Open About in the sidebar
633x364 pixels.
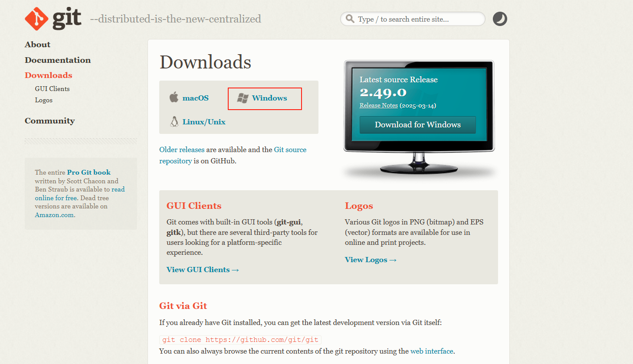(37, 45)
